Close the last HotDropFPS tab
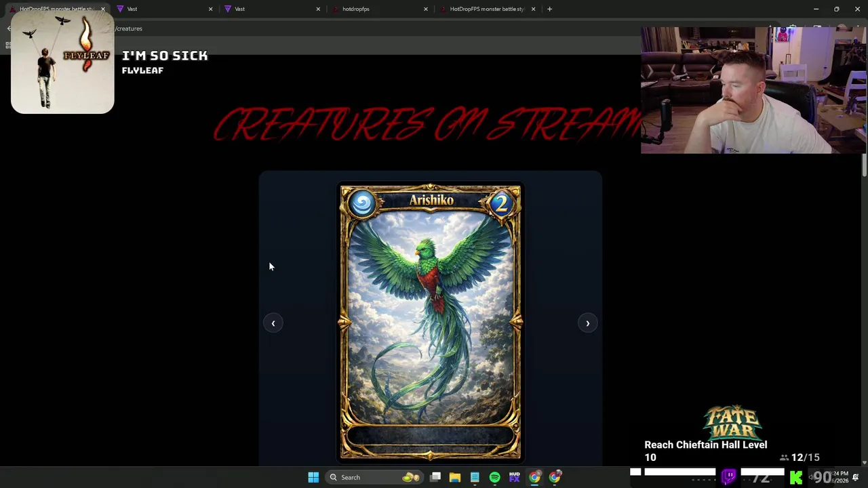This screenshot has width=868, height=488. [x=533, y=9]
